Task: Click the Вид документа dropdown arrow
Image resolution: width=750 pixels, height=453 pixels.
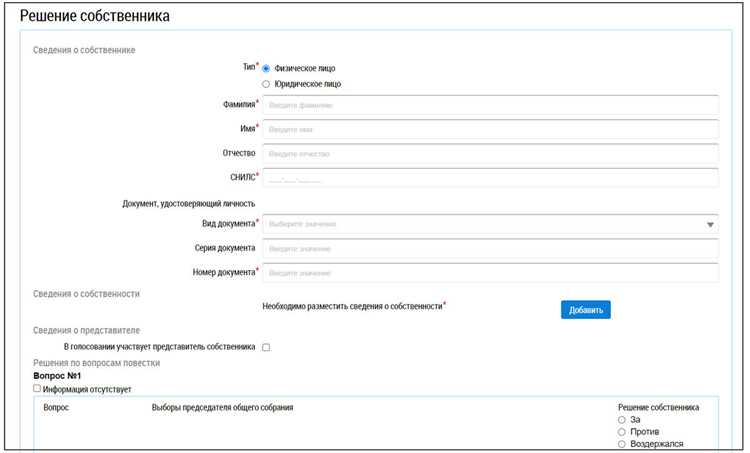Action: pyautogui.click(x=710, y=224)
